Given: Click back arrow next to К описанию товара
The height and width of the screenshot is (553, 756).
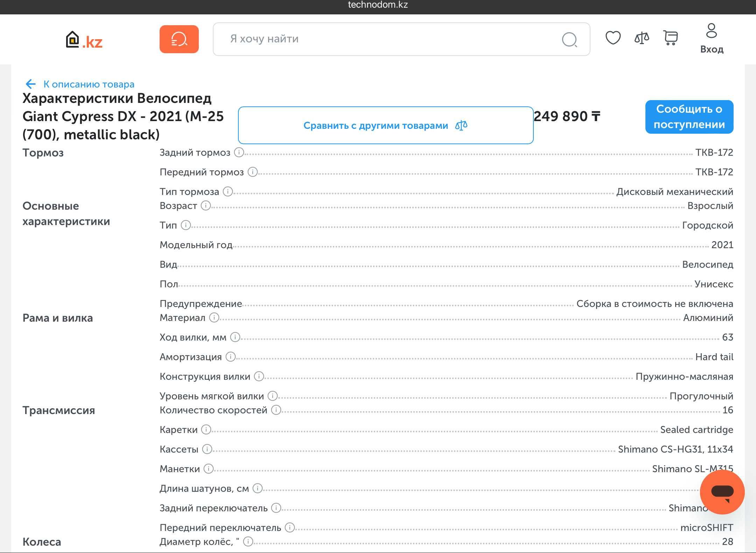Looking at the screenshot, I should (30, 84).
